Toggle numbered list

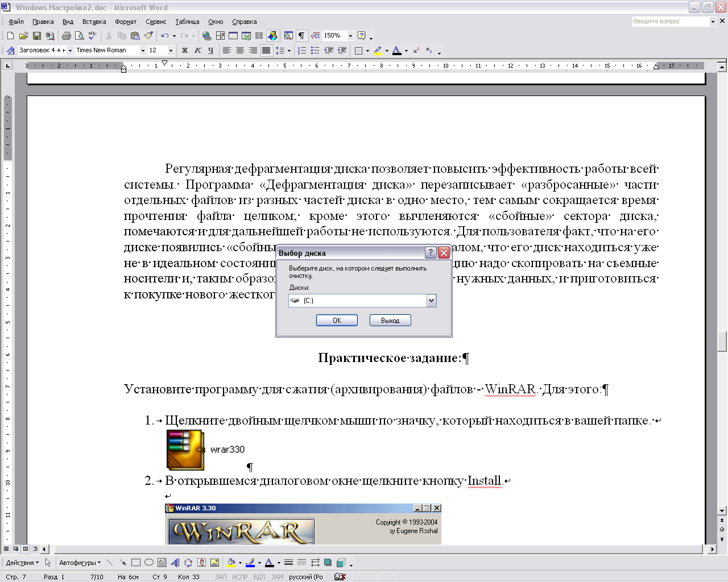click(x=302, y=51)
